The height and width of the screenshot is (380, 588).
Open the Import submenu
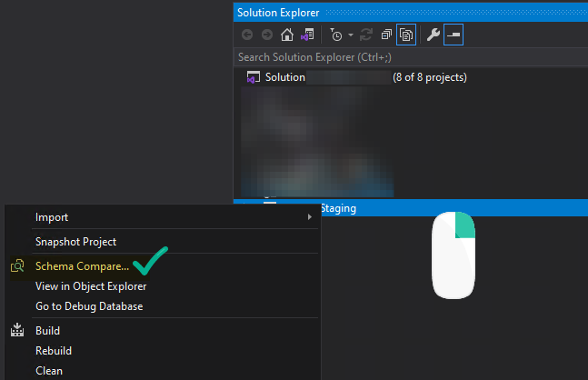pyautogui.click(x=163, y=217)
